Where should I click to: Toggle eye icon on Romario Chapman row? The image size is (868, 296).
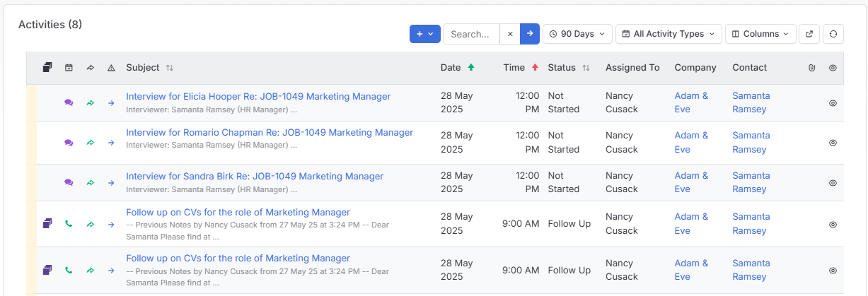pos(833,143)
